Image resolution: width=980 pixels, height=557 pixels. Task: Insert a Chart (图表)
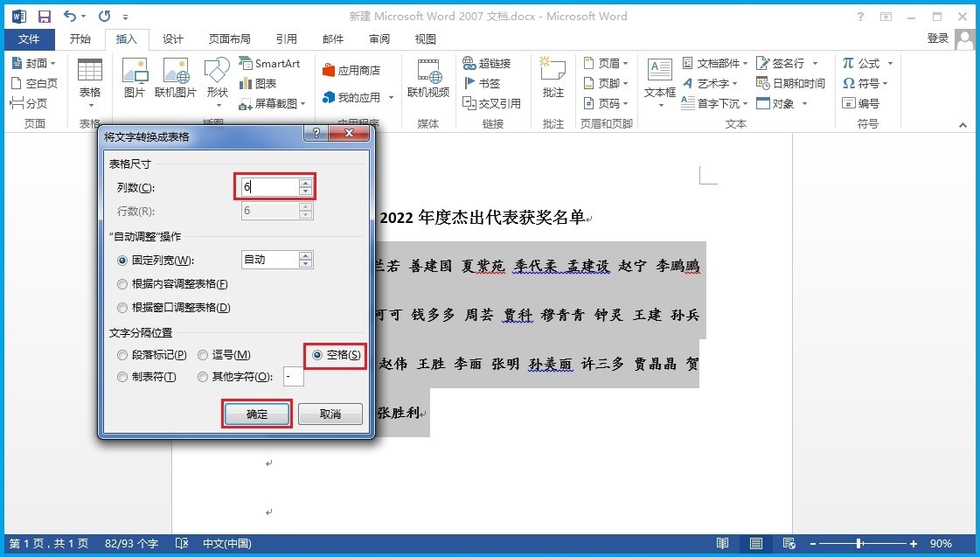pyautogui.click(x=258, y=83)
